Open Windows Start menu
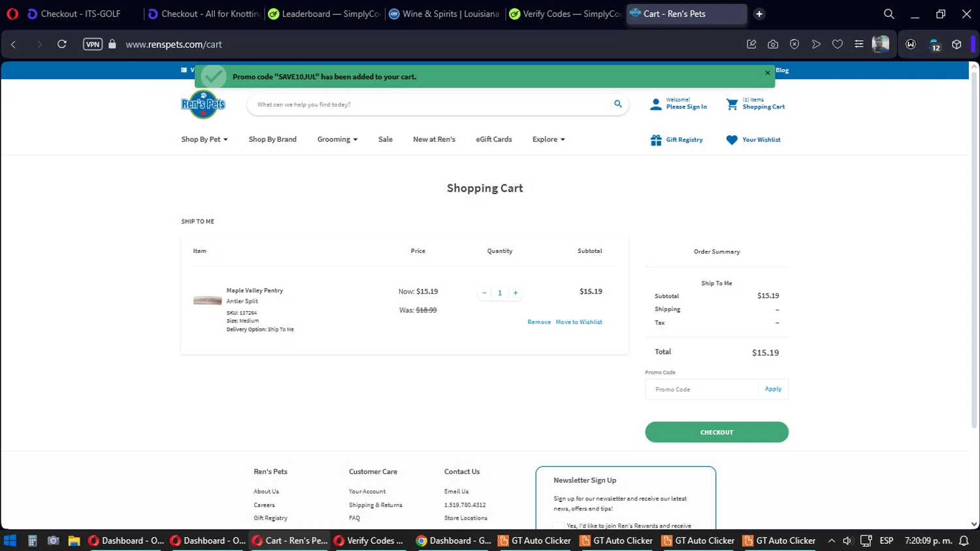 tap(10, 541)
